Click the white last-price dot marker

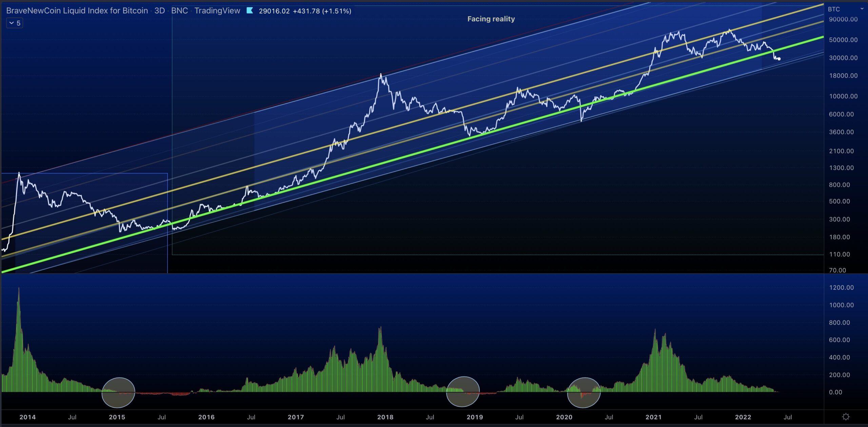click(x=779, y=59)
